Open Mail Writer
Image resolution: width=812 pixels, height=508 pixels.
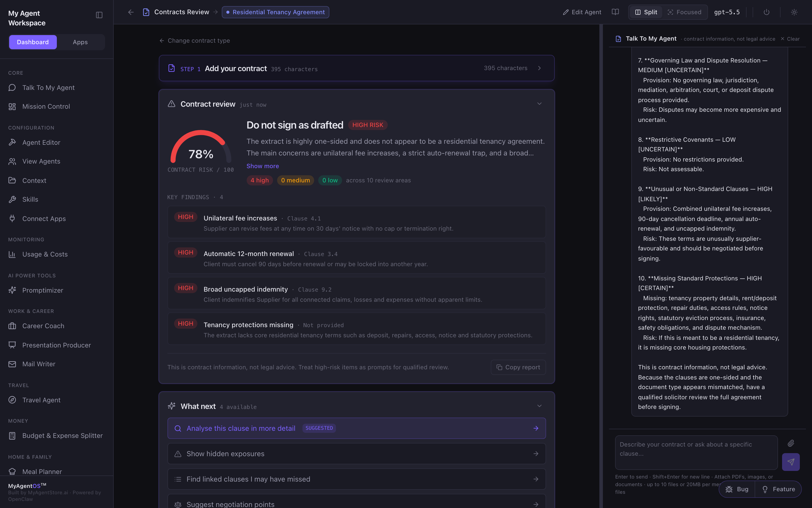[x=56, y=364]
